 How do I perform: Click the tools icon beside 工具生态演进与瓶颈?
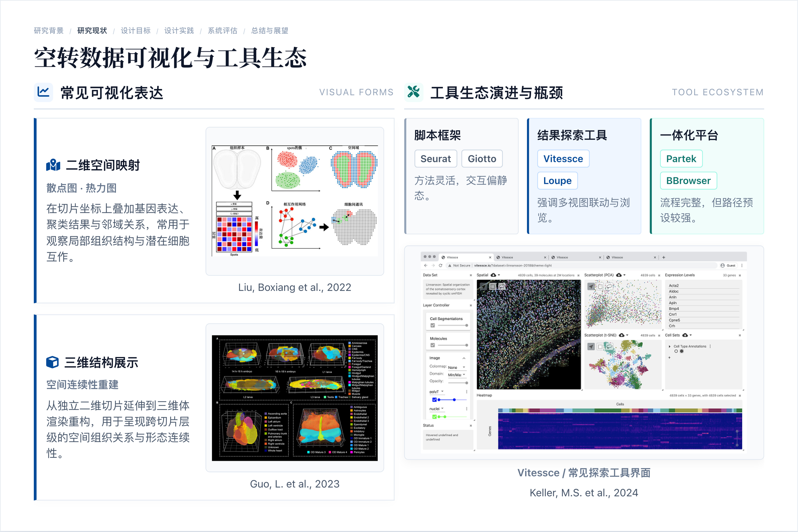click(x=413, y=92)
